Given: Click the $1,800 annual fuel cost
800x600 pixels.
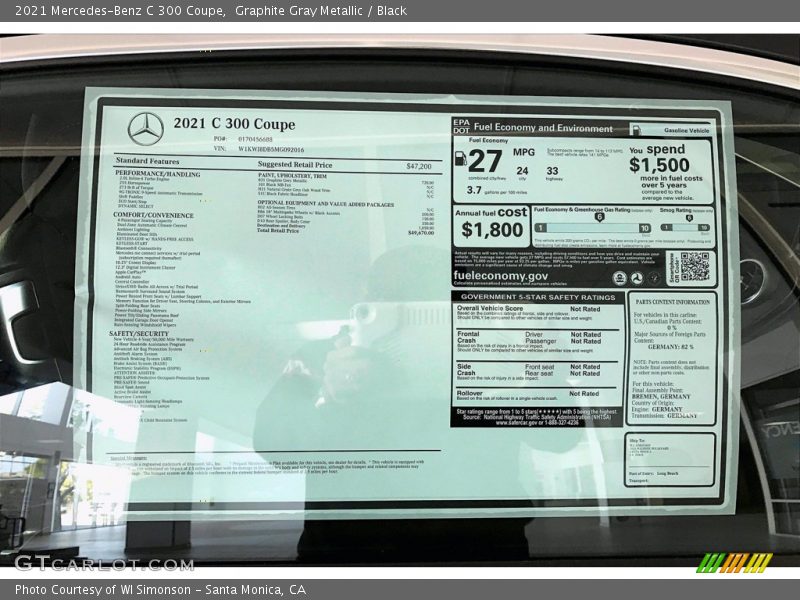Looking at the screenshot, I should [492, 230].
